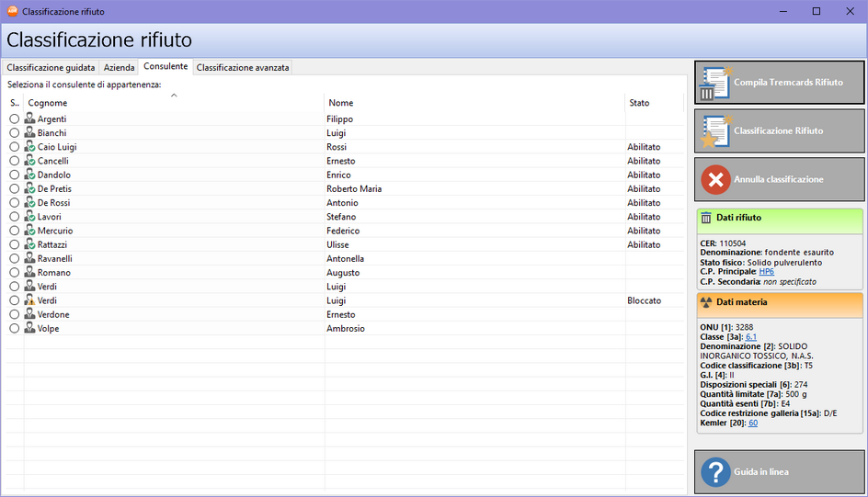Image resolution: width=868 pixels, height=497 pixels.
Task: Click the red X Annulla classificazione icon
Action: (715, 179)
